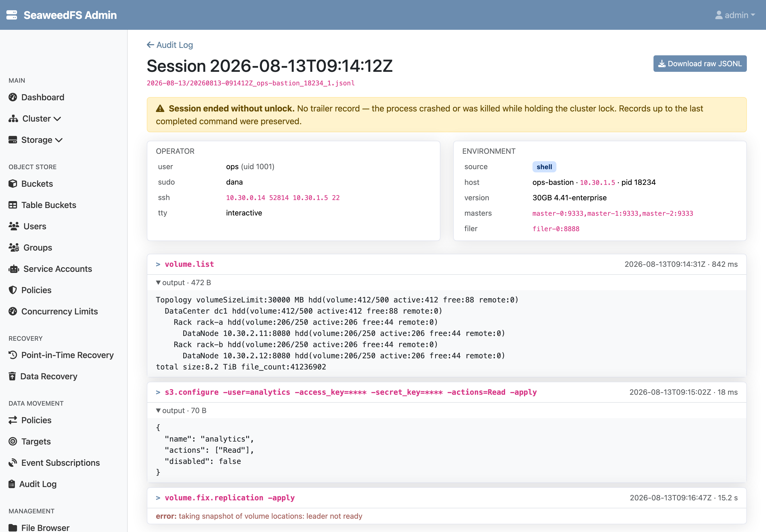Collapse the s3.configure output disclosure triangle
The image size is (766, 532).
pos(158,410)
